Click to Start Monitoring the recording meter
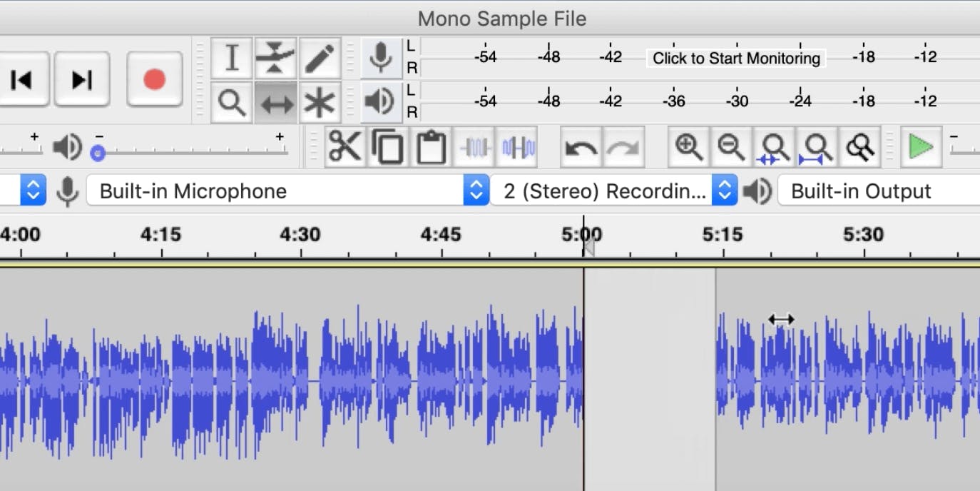The width and height of the screenshot is (980, 491). click(x=735, y=58)
